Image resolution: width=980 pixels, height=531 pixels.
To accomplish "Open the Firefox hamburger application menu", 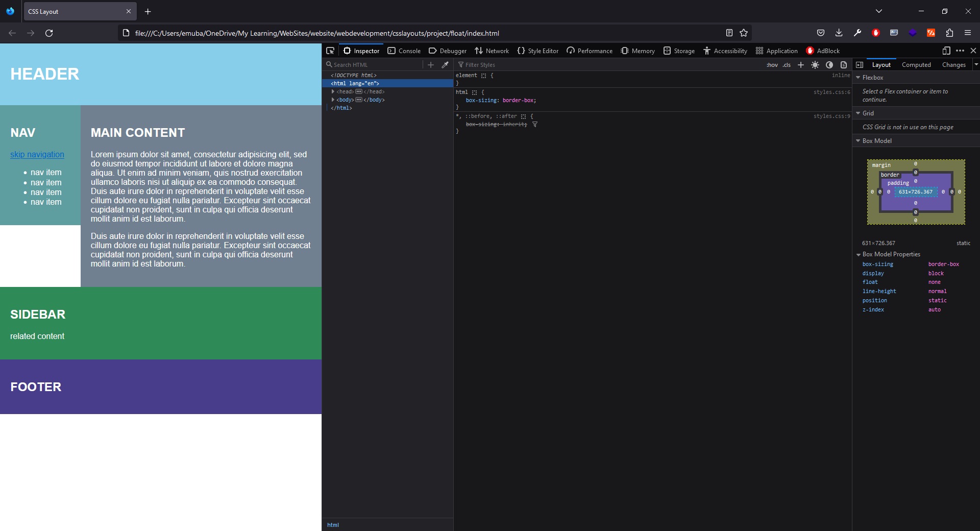I will [968, 33].
